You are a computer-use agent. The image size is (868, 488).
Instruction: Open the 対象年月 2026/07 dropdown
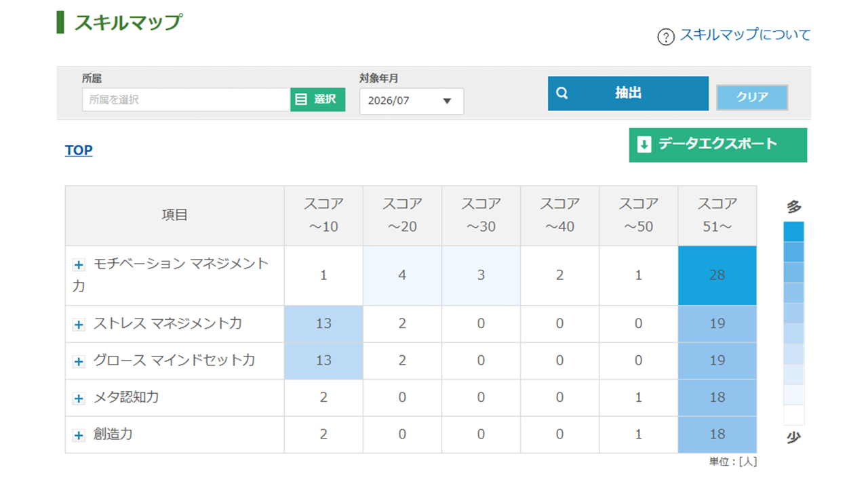click(412, 101)
